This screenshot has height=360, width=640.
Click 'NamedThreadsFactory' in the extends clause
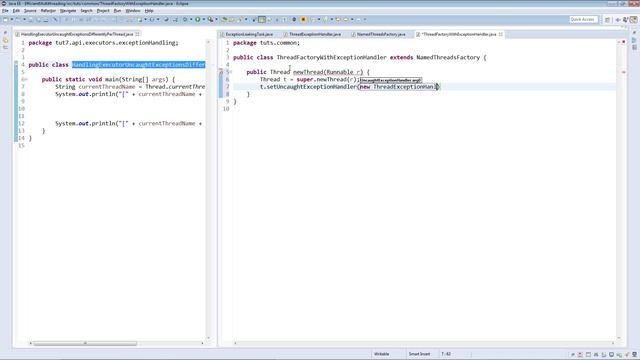448,58
